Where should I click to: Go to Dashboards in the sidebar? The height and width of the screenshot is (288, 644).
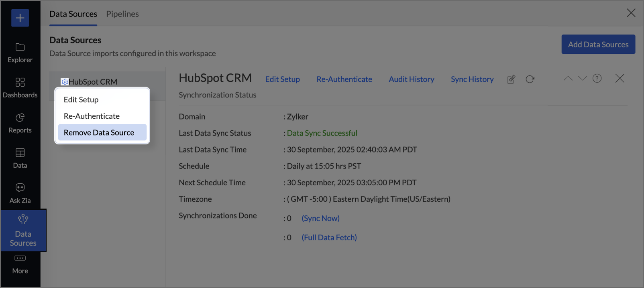(x=20, y=88)
